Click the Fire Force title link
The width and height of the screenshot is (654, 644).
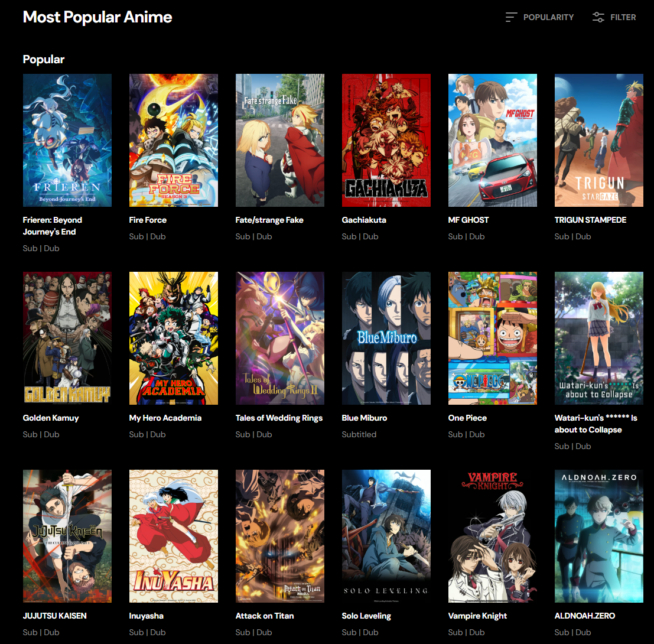point(148,220)
